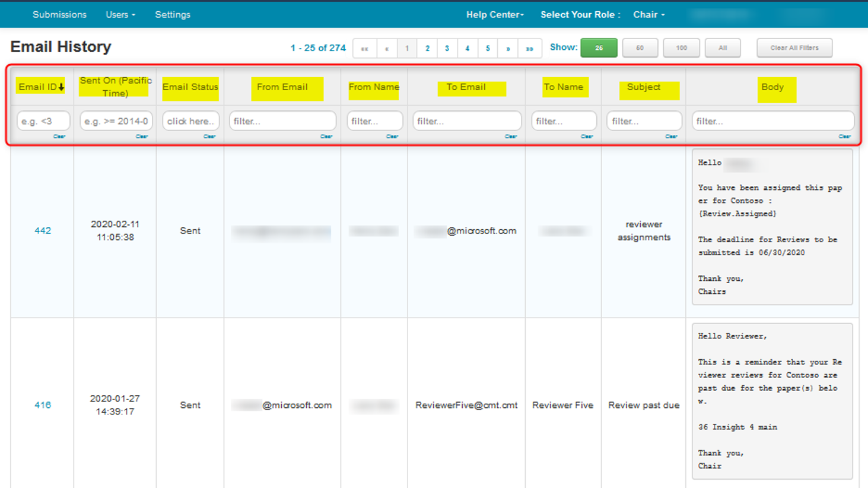Open email ID 416 link
Image resolution: width=868 pixels, height=488 pixels.
click(43, 405)
